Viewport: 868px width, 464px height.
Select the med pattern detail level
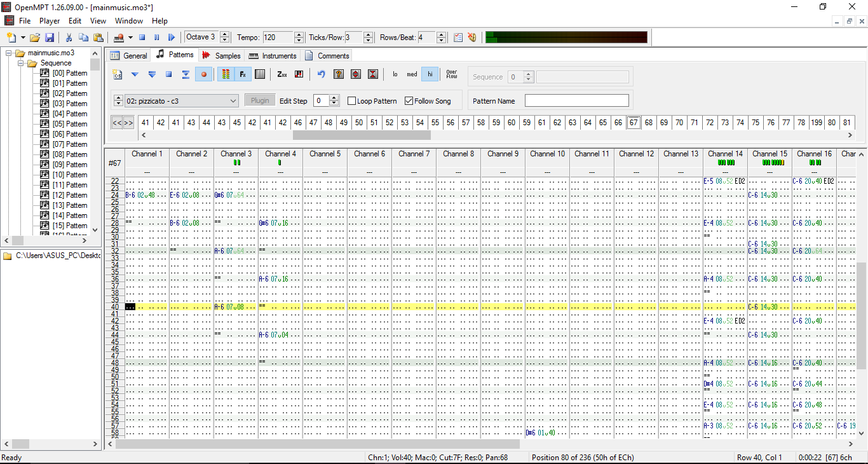click(x=412, y=74)
